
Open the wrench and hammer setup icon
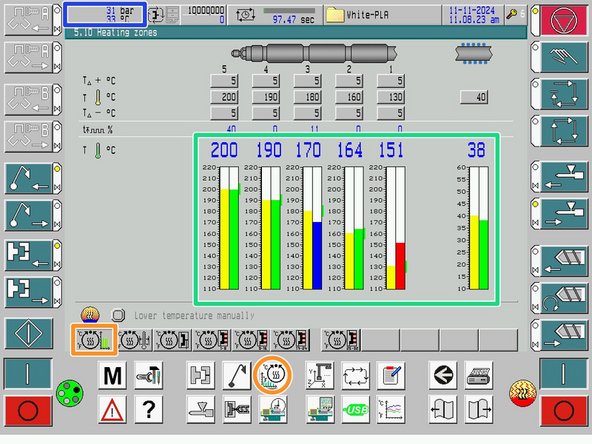(x=149, y=376)
